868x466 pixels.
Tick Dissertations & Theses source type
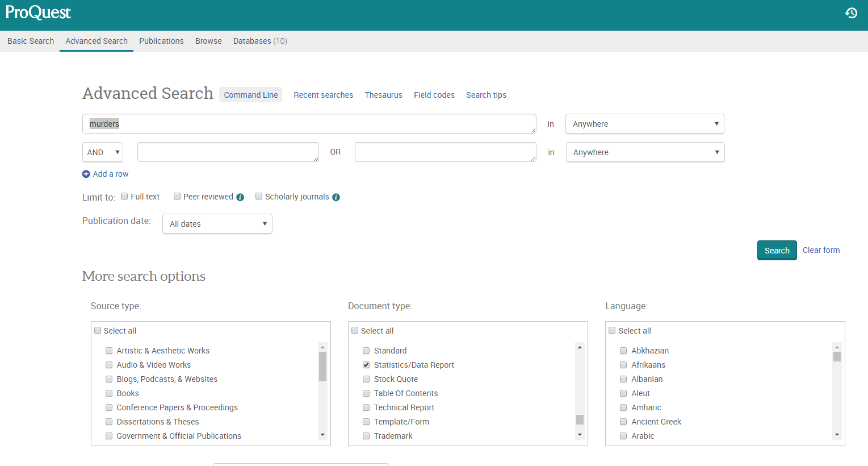point(109,422)
